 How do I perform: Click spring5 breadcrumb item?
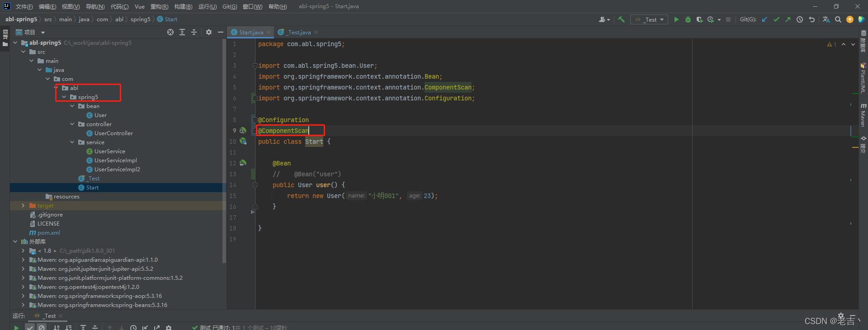pos(140,19)
